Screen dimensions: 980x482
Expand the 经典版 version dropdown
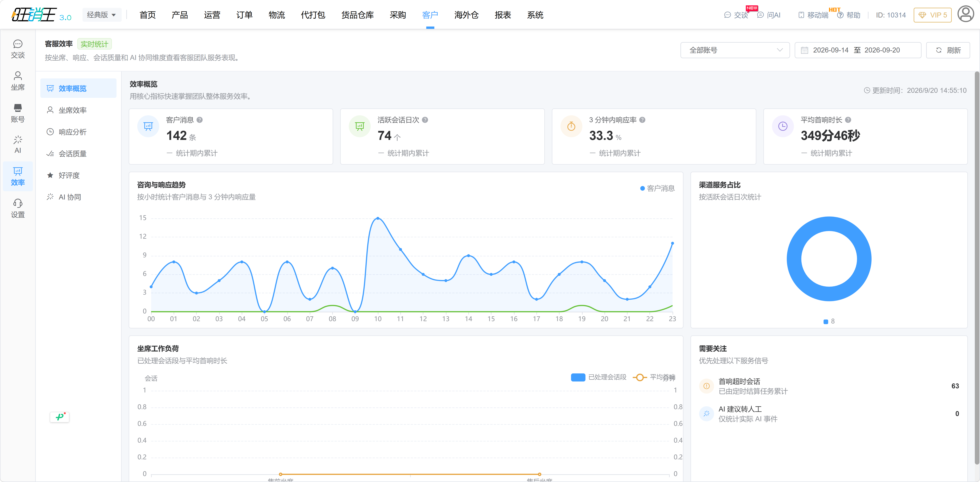102,15
